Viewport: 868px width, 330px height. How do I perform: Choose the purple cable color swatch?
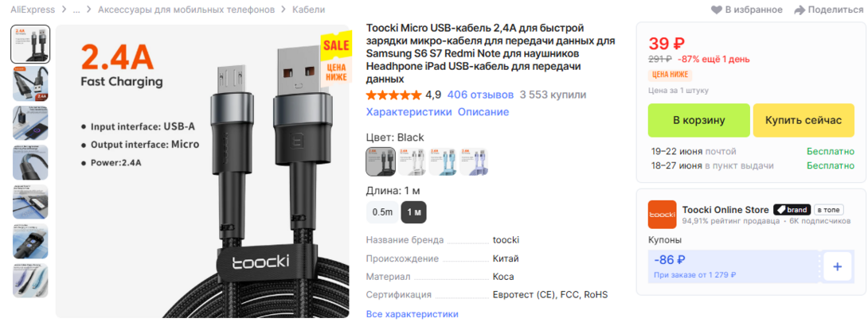[474, 161]
